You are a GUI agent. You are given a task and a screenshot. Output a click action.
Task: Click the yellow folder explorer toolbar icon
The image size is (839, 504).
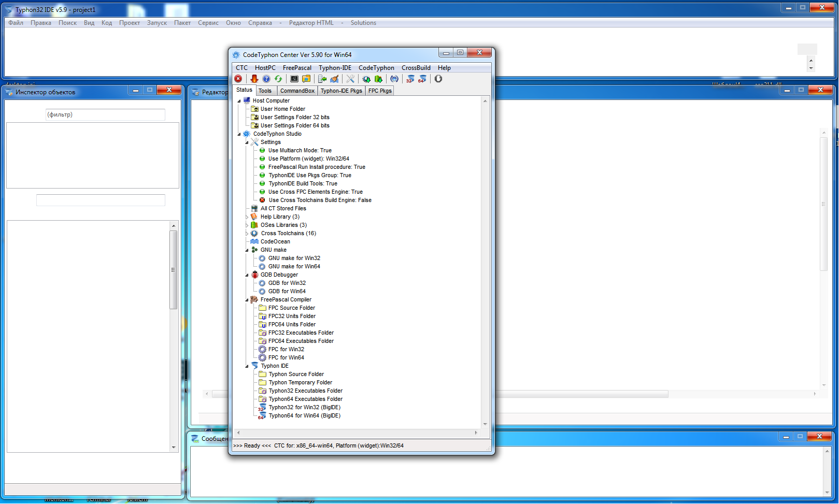tap(306, 79)
